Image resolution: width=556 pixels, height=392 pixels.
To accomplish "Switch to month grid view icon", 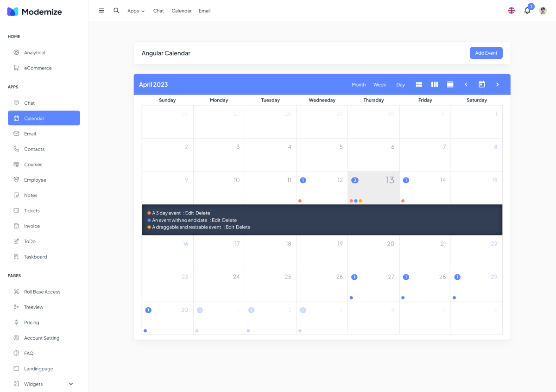I will [x=419, y=84].
